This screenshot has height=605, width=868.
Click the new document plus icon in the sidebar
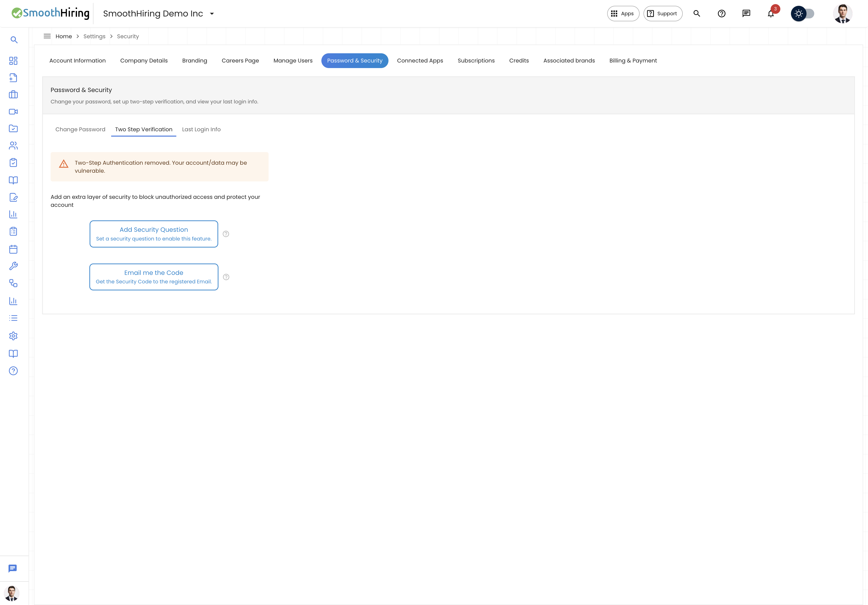point(13,78)
